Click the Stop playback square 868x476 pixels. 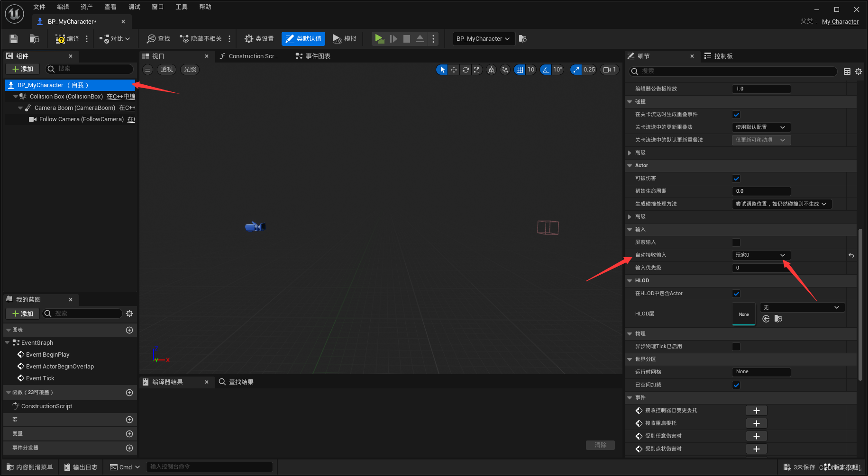pyautogui.click(x=407, y=39)
